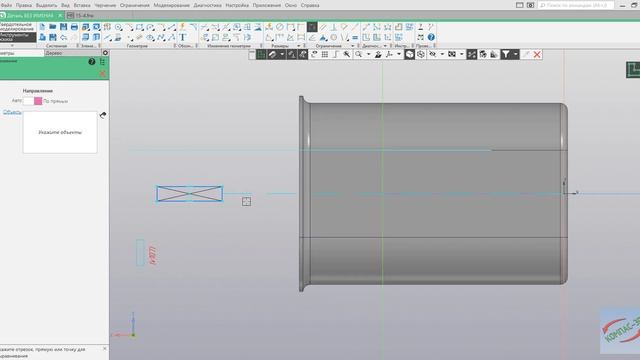Open the snap magnet dropdown arrow
This screenshot has width=640, height=360.
point(282,54)
